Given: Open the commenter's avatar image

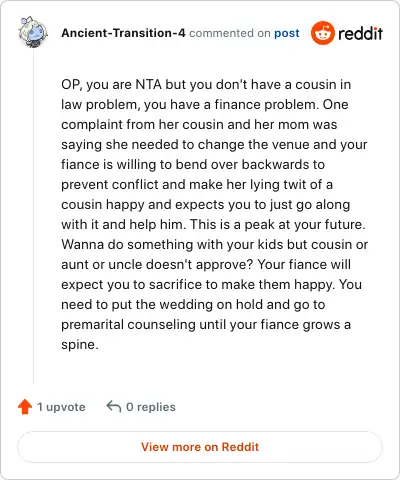Looking at the screenshot, I should 33,32.
